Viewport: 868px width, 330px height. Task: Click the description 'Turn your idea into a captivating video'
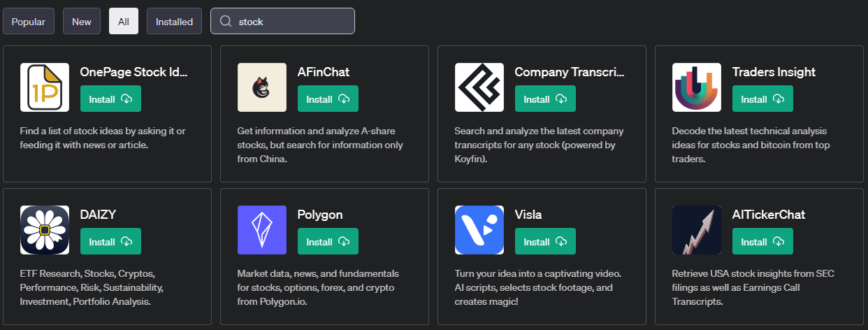pyautogui.click(x=537, y=288)
